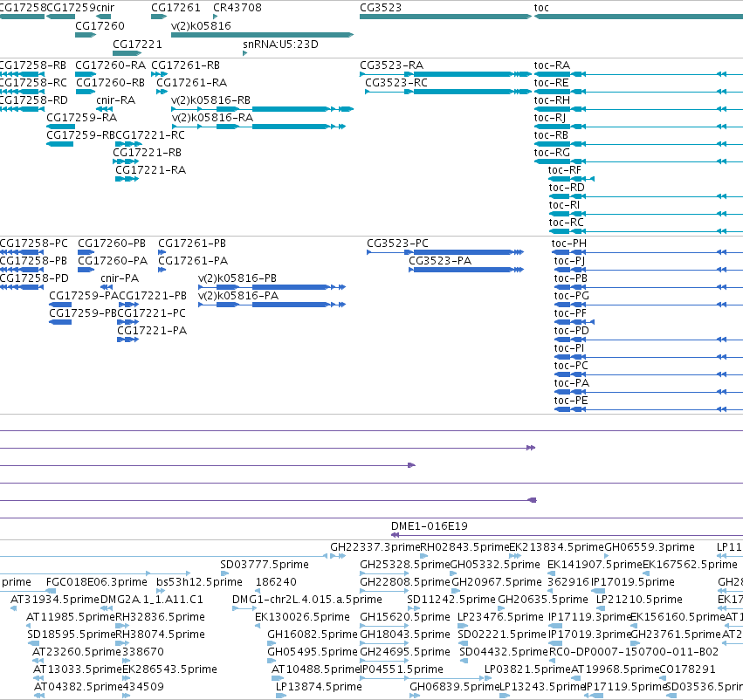Select EST AT31934.5prime
The width and height of the screenshot is (743, 700).
coord(14,608)
